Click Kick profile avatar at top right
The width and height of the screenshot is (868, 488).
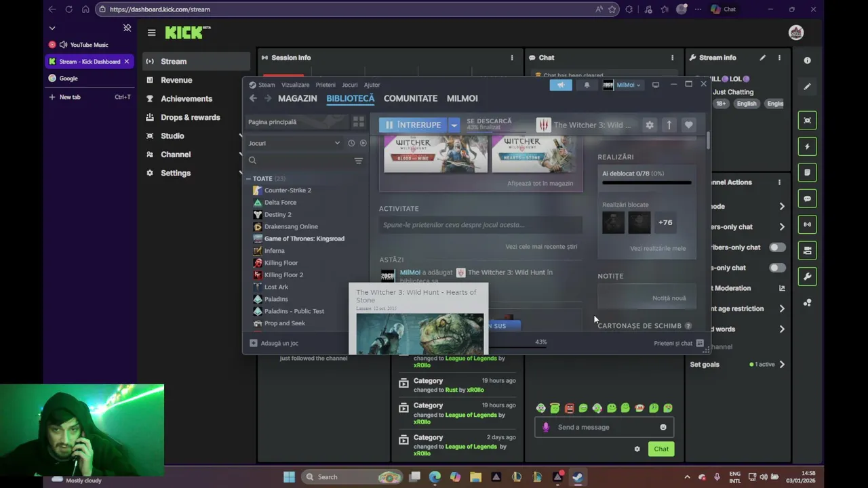[796, 33]
